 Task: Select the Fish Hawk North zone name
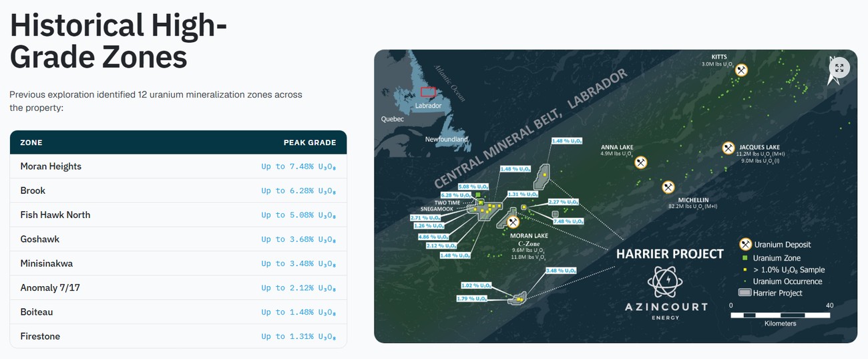tap(55, 215)
